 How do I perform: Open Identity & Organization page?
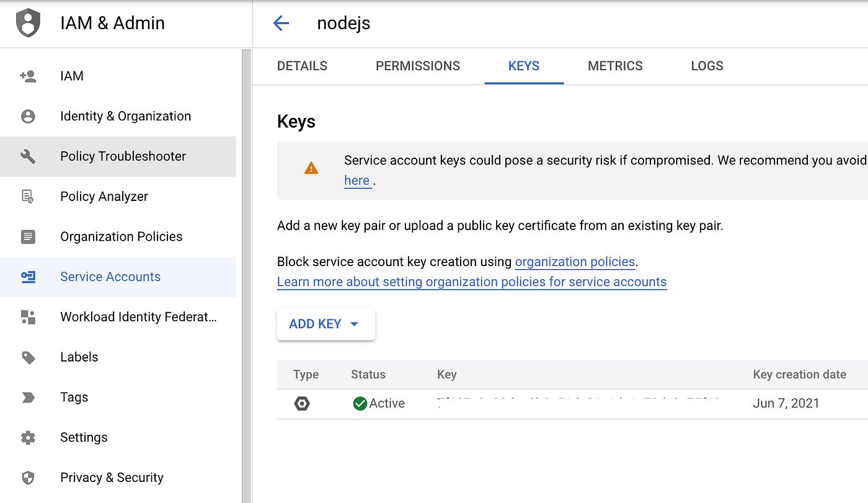[118, 116]
